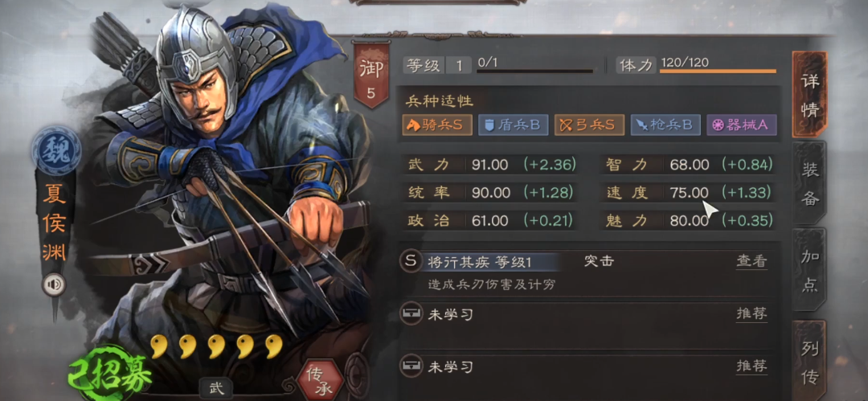The height and width of the screenshot is (401, 868).
Task: Play the voice line via speaker icon
Action: (55, 284)
